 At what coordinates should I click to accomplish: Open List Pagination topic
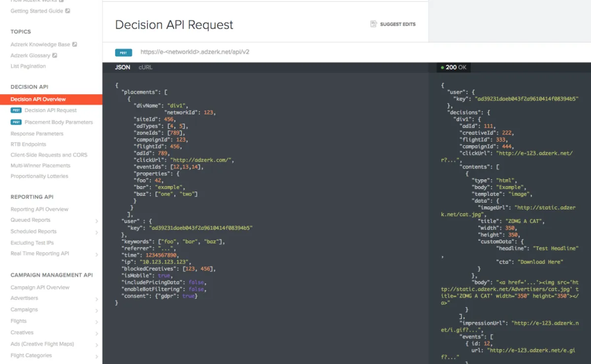coord(28,66)
